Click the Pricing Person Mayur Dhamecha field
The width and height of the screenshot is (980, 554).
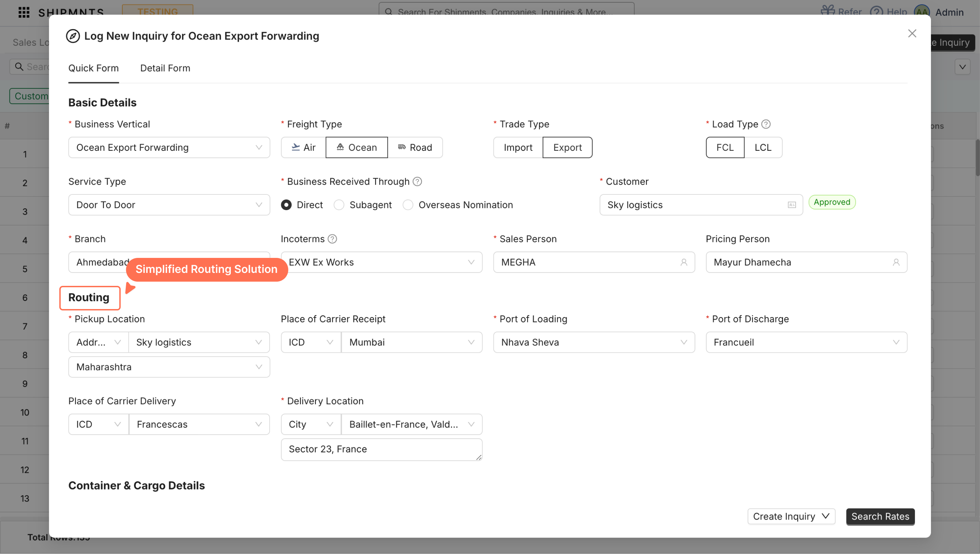pos(806,262)
